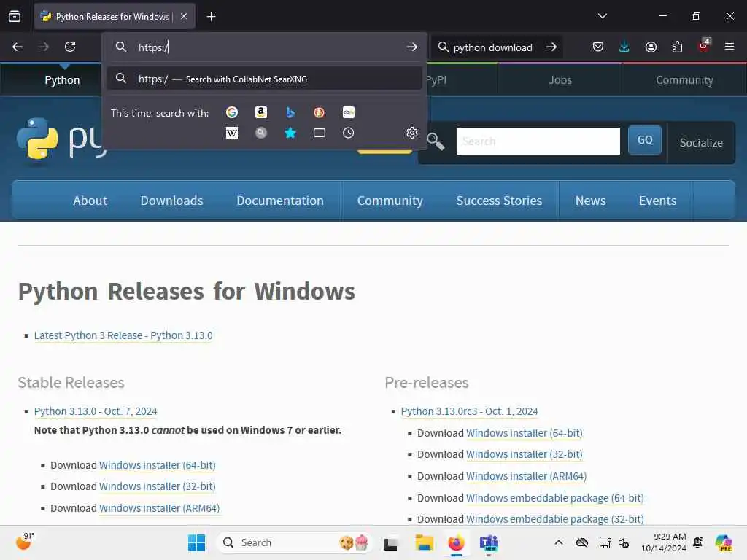Download pre-release Windows installer (32-bit)
747x560 pixels.
(x=524, y=455)
